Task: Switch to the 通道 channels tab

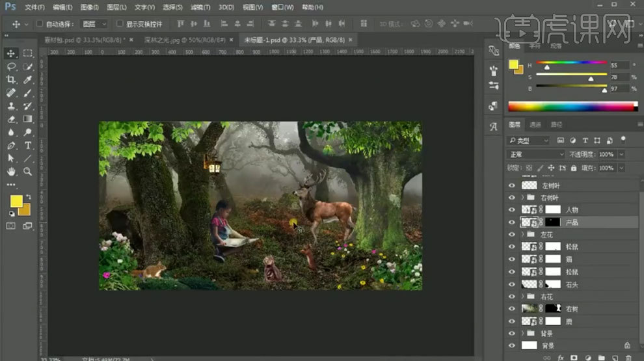Action: (x=535, y=124)
